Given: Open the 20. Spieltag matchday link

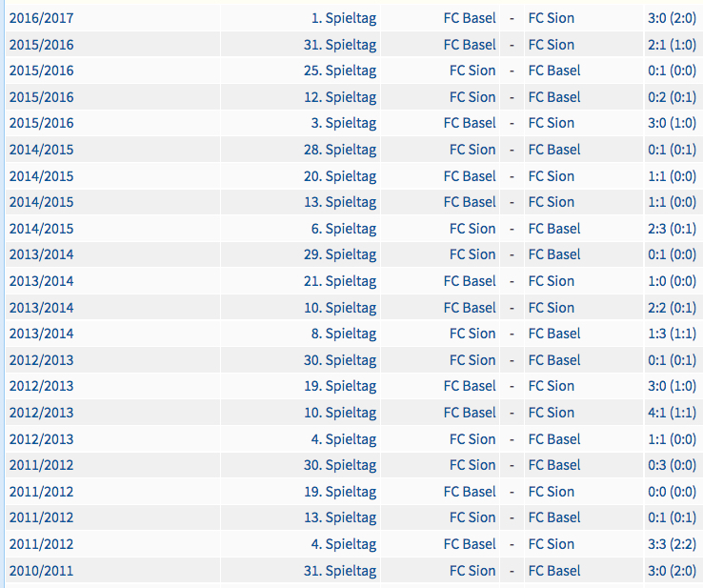Looking at the screenshot, I should (340, 176).
